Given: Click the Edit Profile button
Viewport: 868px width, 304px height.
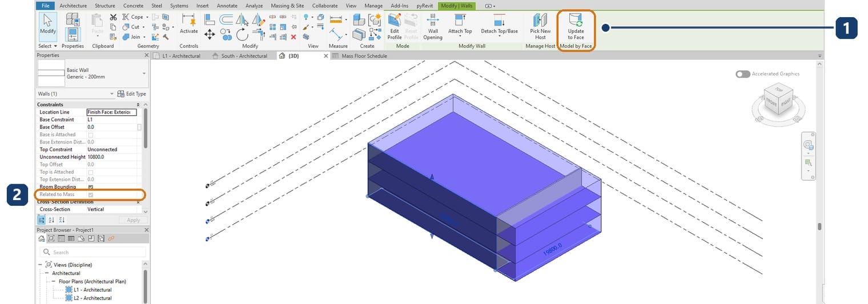Looking at the screenshot, I should pyautogui.click(x=395, y=27).
